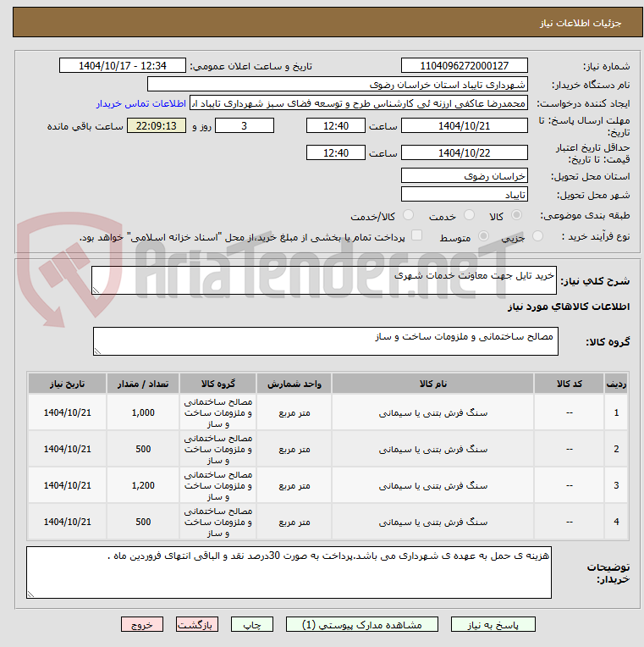Toggle the اسناد خزانه اسلامی payment checkbox
The height and width of the screenshot is (647, 644).
417,235
